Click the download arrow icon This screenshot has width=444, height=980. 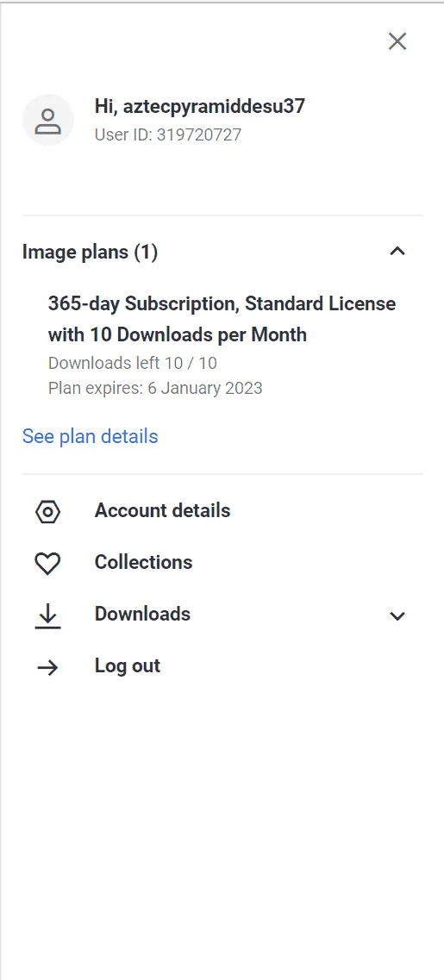48,617
